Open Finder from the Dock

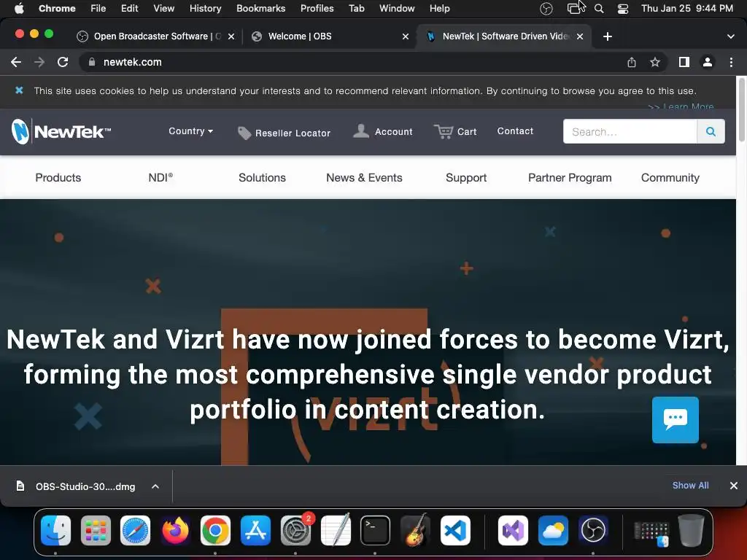(55, 530)
